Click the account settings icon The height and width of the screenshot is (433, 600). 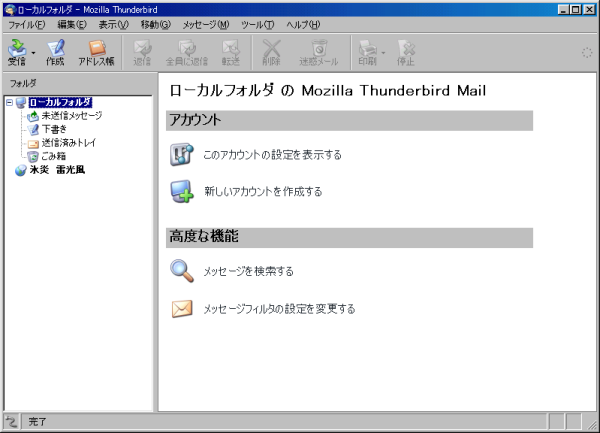(x=181, y=154)
